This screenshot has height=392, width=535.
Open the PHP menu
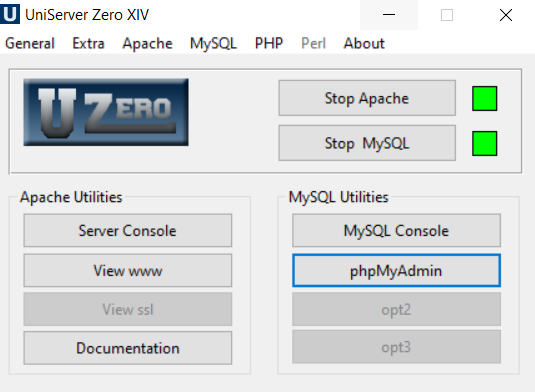pos(269,43)
